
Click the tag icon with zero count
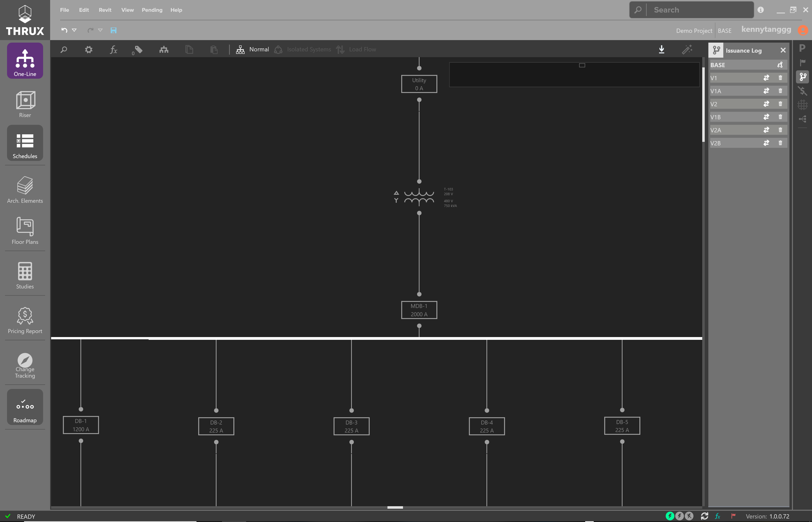[138, 50]
